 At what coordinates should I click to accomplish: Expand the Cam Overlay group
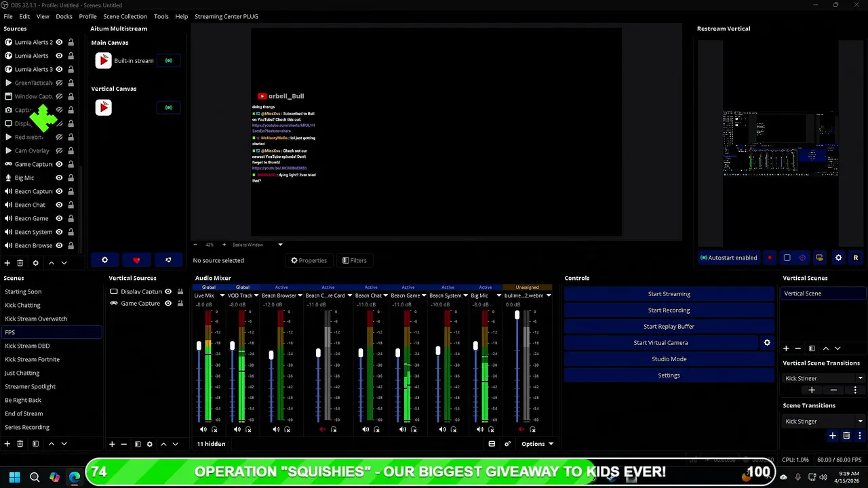click(x=8, y=150)
